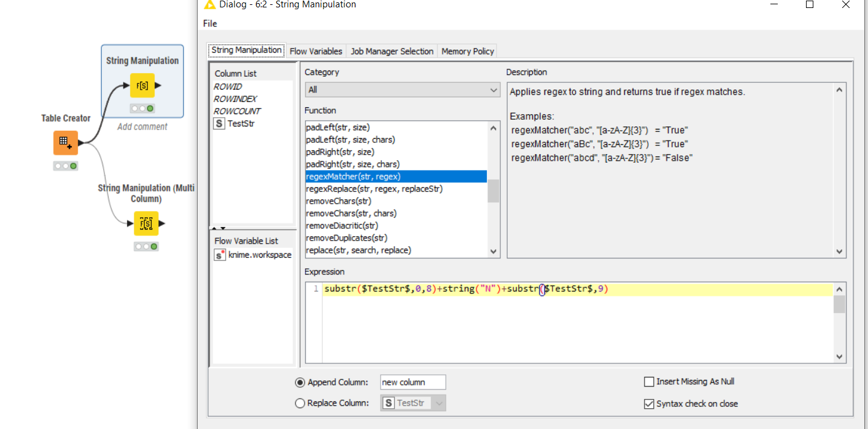Image resolution: width=868 pixels, height=429 pixels.
Task: Click the knime.workspace flow variable icon
Action: [219, 255]
